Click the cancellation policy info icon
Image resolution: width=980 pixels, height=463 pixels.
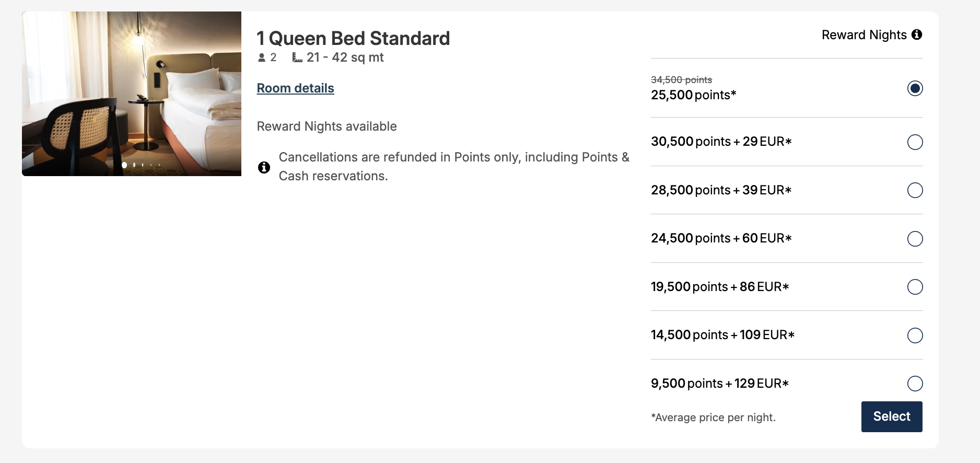[264, 167]
